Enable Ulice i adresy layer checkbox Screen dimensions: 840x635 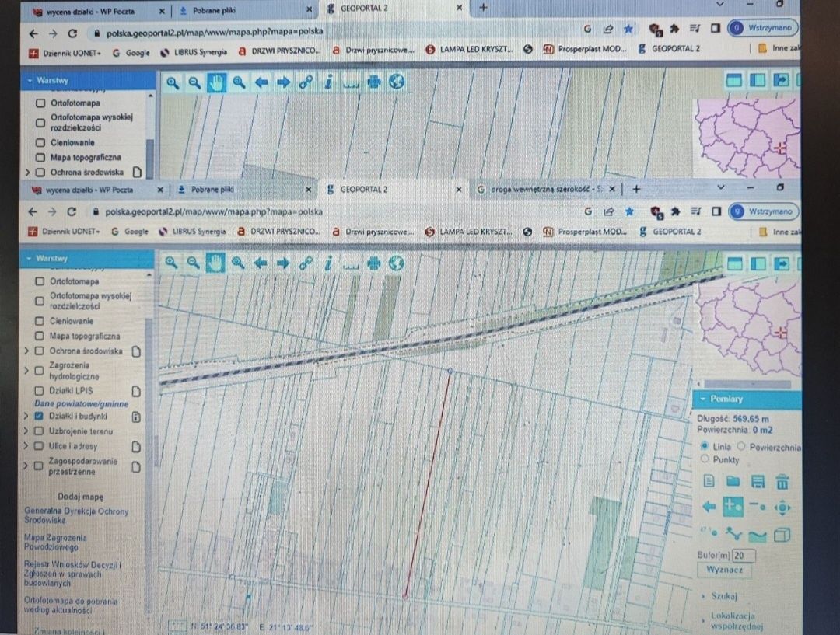click(39, 446)
